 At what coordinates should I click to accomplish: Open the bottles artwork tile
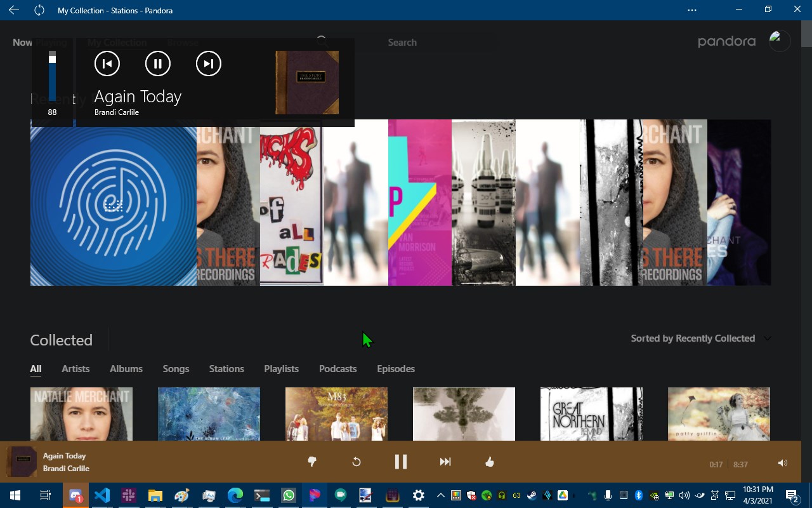click(483, 203)
